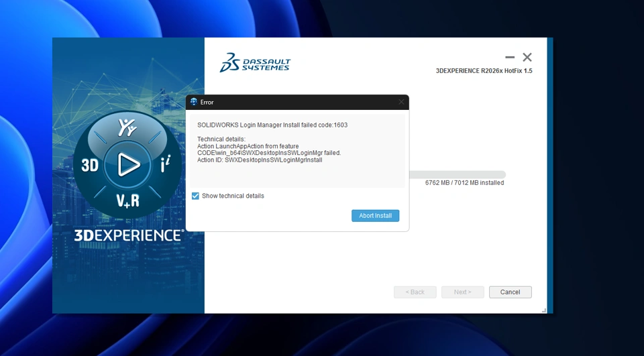Image resolution: width=644 pixels, height=356 pixels.
Task: Click the Dassault Systemes logo
Action: click(x=255, y=63)
